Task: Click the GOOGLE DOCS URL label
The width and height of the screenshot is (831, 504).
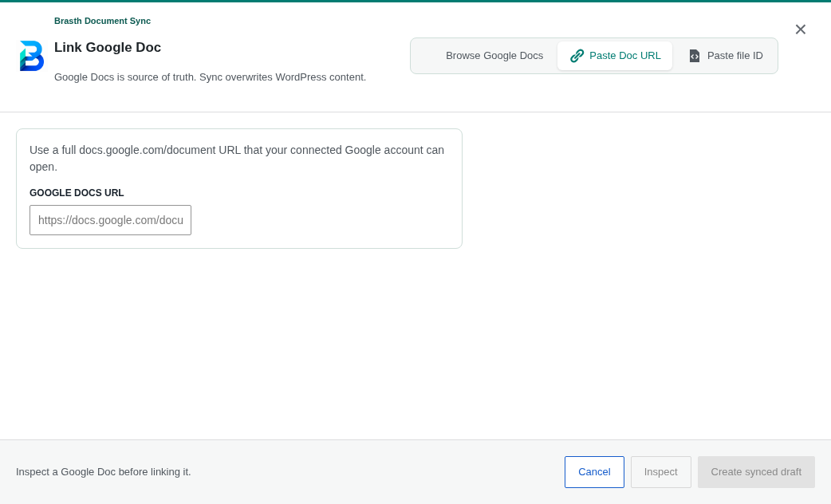Action: coord(77,193)
